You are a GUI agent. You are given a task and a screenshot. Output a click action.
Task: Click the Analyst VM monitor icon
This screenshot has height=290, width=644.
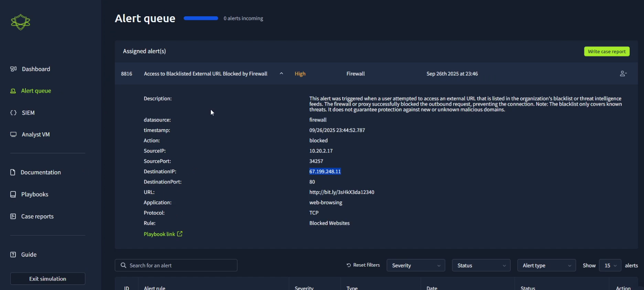(x=13, y=135)
